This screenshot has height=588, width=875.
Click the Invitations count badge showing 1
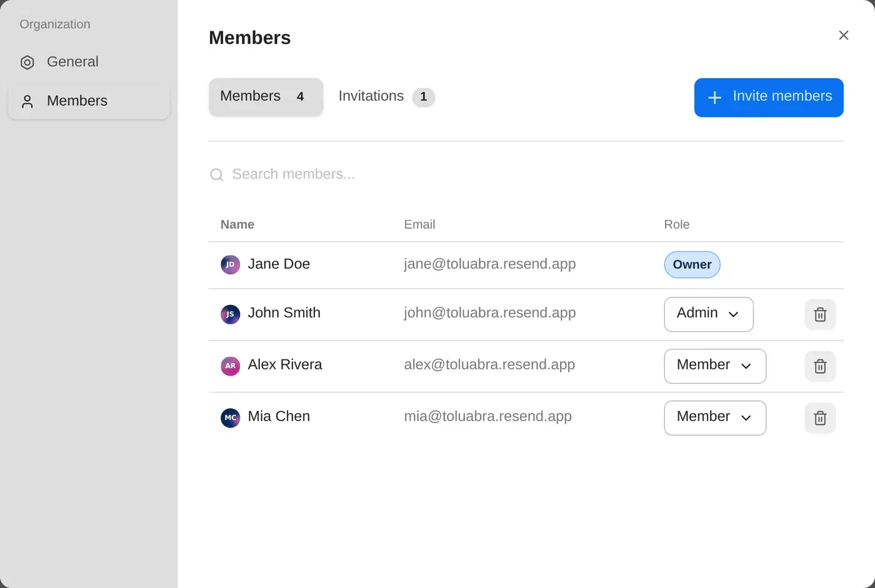coord(423,97)
